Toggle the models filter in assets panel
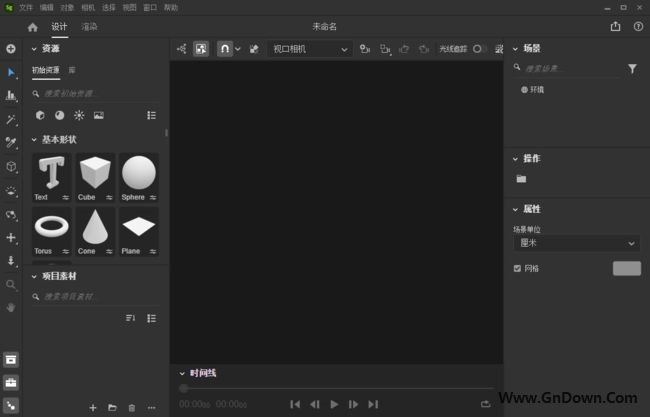 [40, 115]
